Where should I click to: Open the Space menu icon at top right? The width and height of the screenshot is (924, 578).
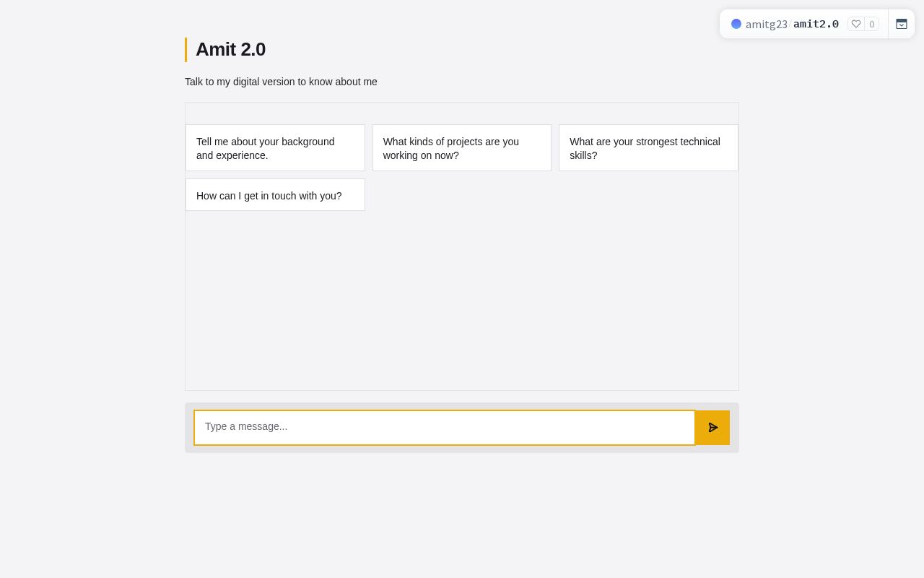(x=902, y=24)
